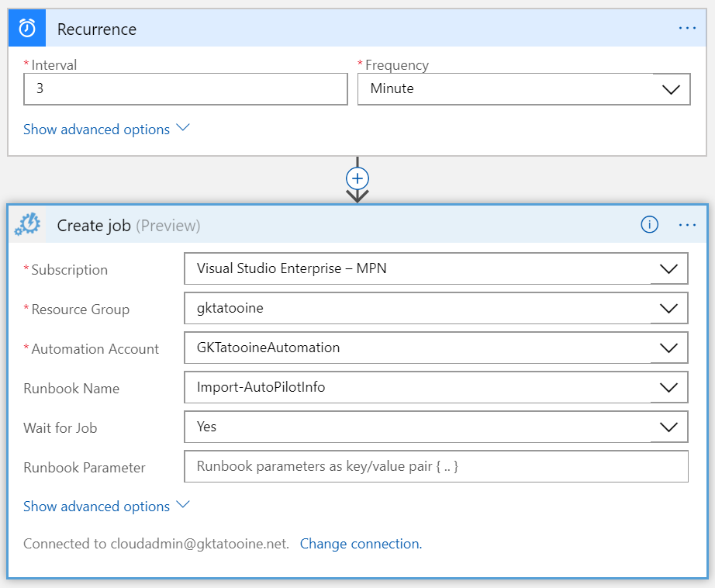Open the Frequency dropdown set to Minute
Screen dimensions: 715x588
523,89
